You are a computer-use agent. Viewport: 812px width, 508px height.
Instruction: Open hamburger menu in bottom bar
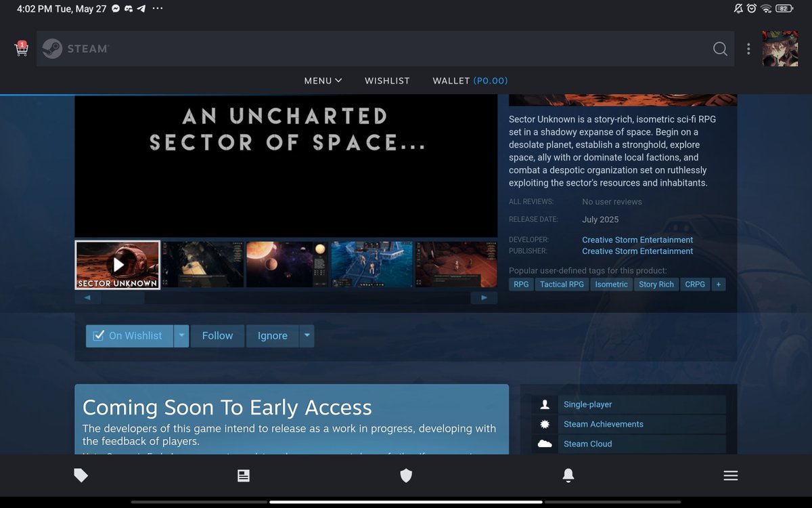[731, 476]
